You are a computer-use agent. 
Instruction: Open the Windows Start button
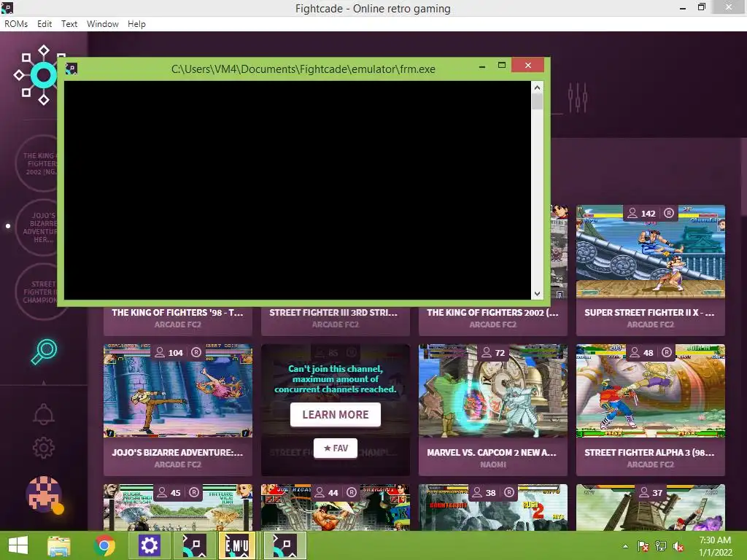click(18, 545)
